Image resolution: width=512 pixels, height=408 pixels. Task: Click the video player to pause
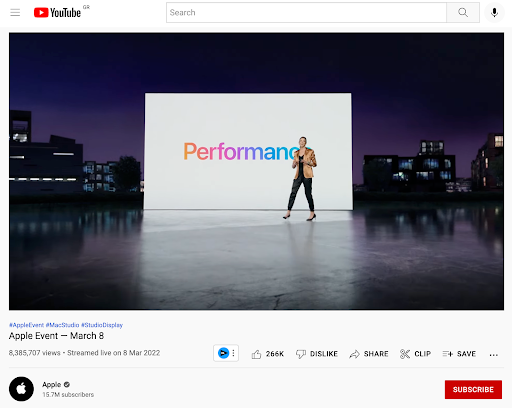256,171
